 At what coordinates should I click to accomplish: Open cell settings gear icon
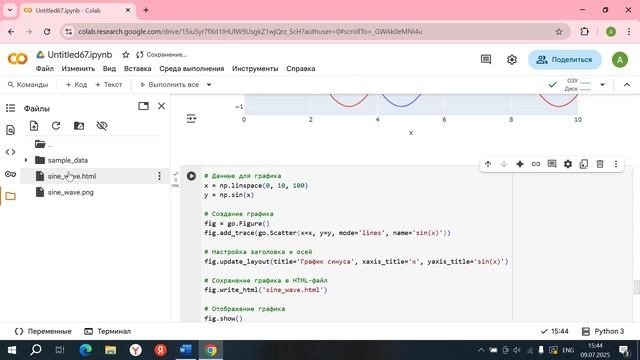pyautogui.click(x=568, y=164)
